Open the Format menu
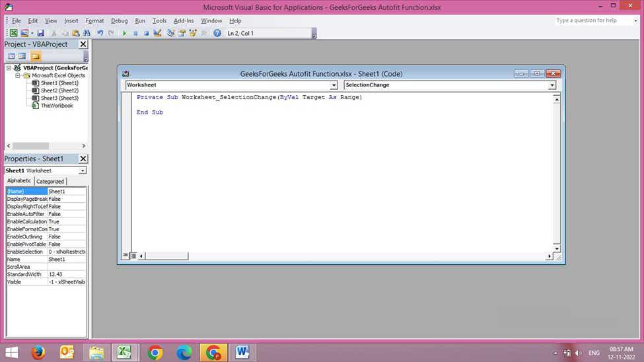The height and width of the screenshot is (362, 644). 94,20
